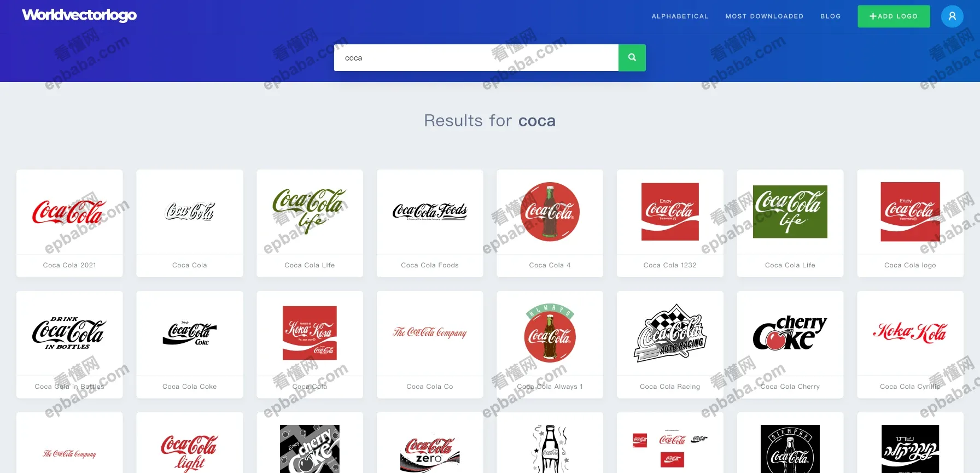
Task: Click the green search magnifier button
Action: click(x=632, y=57)
